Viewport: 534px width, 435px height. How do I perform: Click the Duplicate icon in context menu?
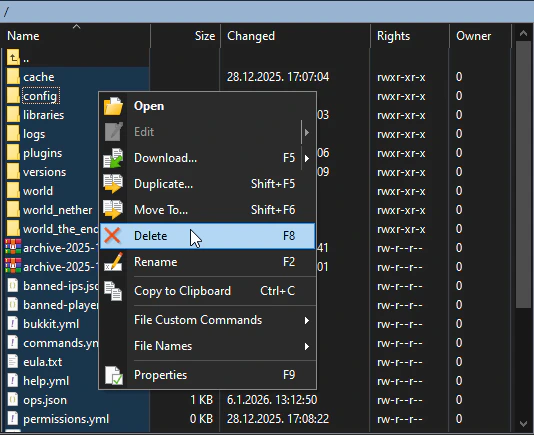click(113, 184)
